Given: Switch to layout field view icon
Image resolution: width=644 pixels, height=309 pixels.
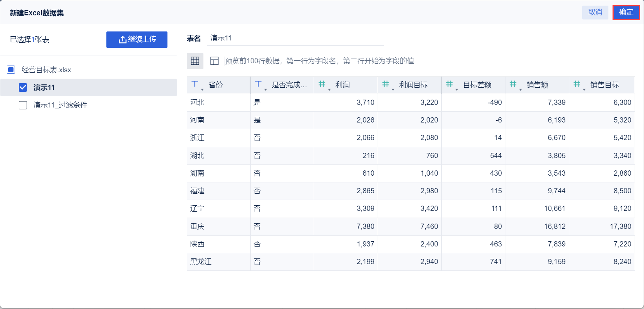Looking at the screenshot, I should tap(214, 61).
